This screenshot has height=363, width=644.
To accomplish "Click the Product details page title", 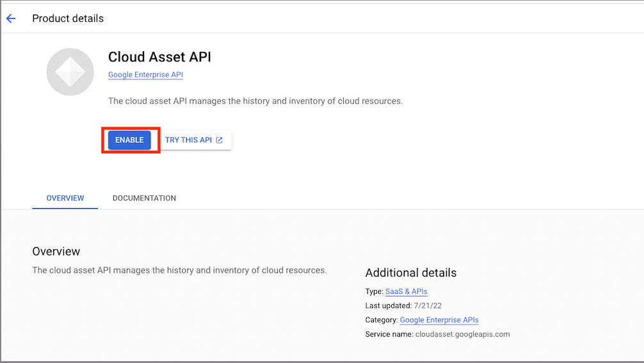I will 68,19.
